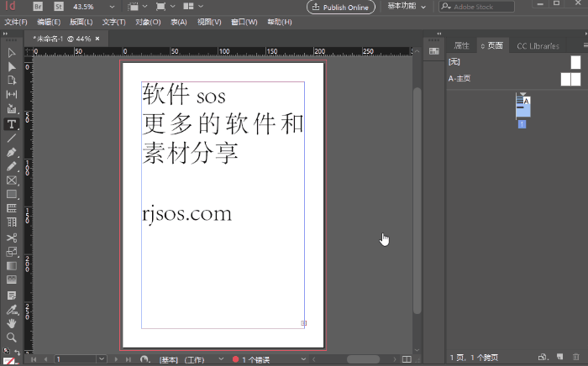
Task: Select the Scissors tool
Action: [12, 238]
